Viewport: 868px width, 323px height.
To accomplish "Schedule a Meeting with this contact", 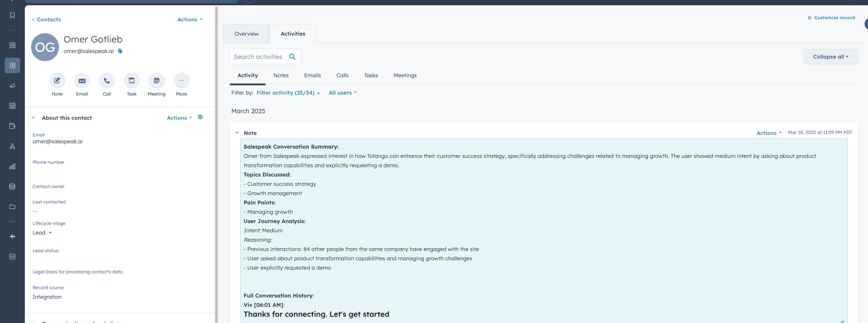I will [157, 80].
